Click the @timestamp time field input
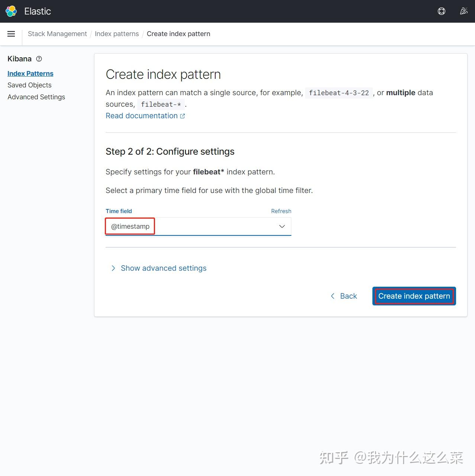475x476 pixels. [x=130, y=226]
